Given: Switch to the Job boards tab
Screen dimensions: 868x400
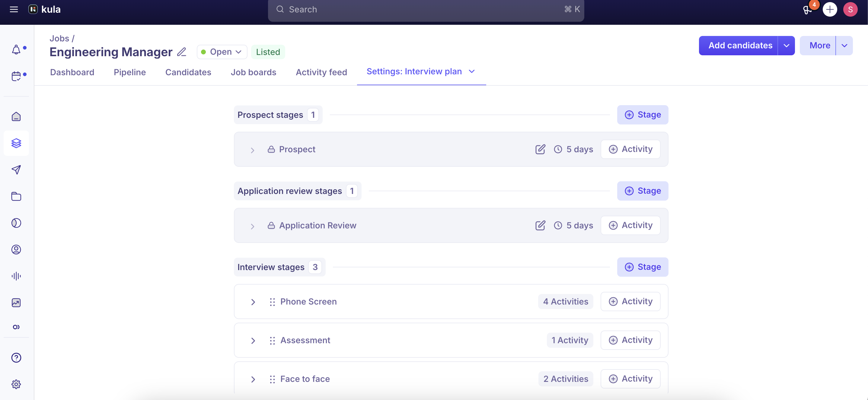Looking at the screenshot, I should coord(254,72).
